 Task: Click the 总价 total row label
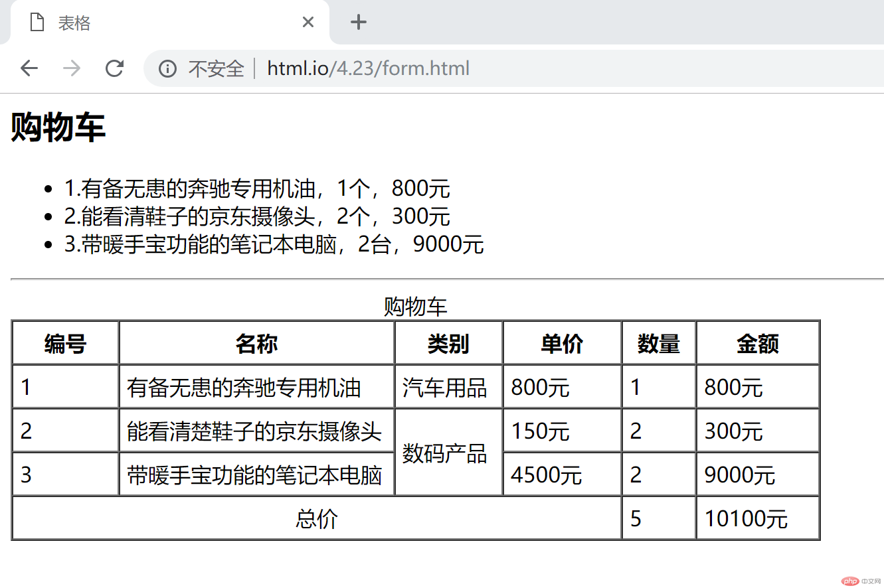click(x=317, y=519)
